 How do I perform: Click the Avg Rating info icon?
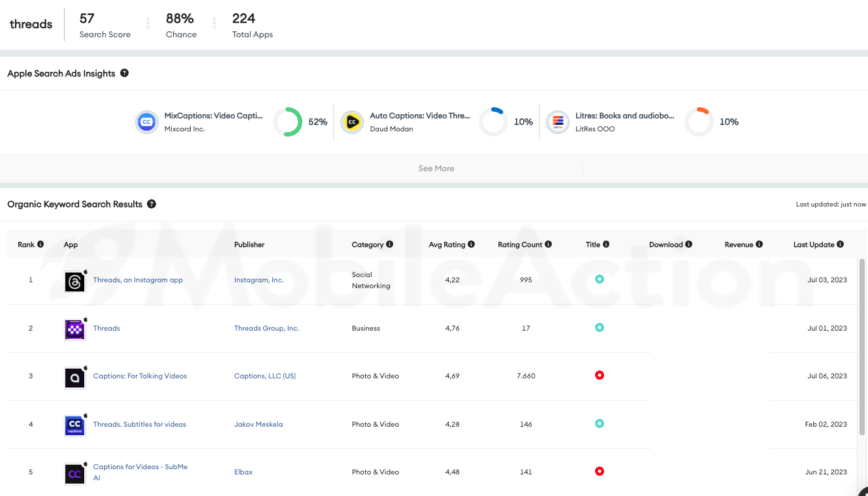472,244
